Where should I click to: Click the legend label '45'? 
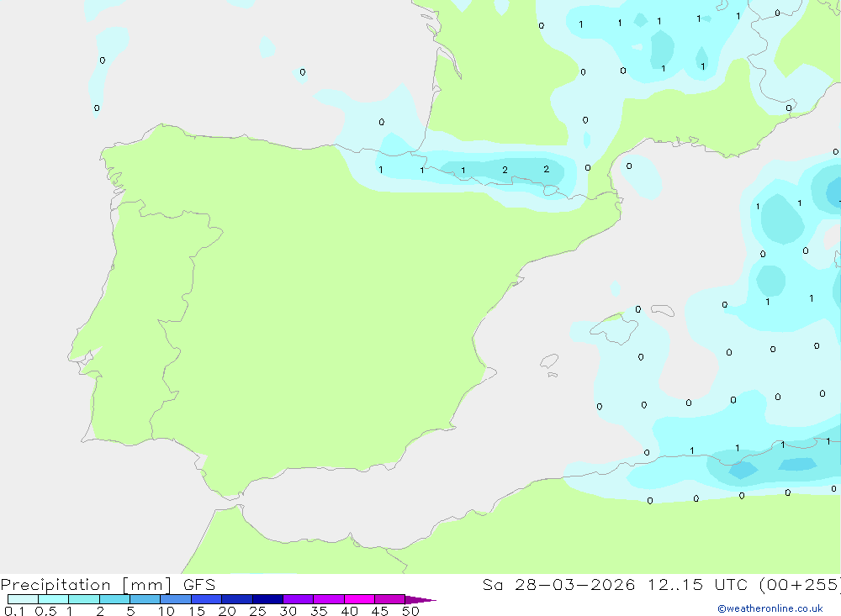[x=380, y=611]
